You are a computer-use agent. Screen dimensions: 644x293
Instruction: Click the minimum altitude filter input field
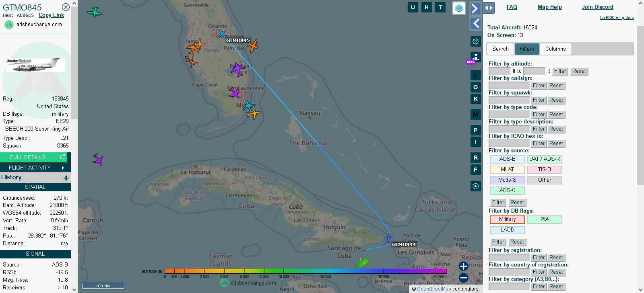(500, 71)
